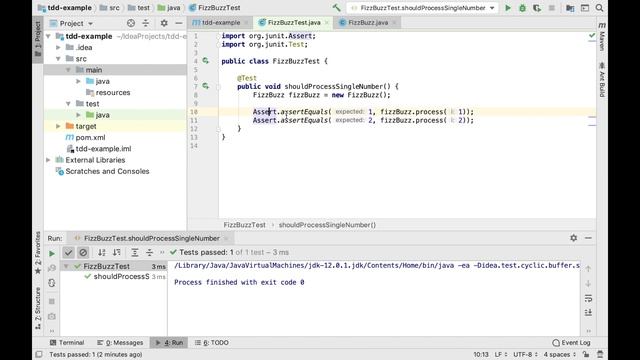Open the Terminal tool window tab
Image resolution: width=640 pixels, height=360 pixels.
click(x=67, y=342)
